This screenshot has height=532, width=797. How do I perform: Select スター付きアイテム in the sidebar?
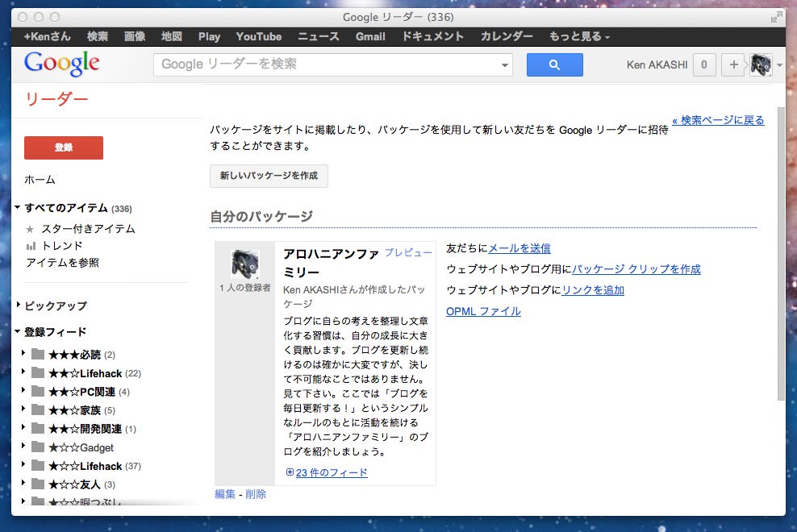[x=88, y=229]
